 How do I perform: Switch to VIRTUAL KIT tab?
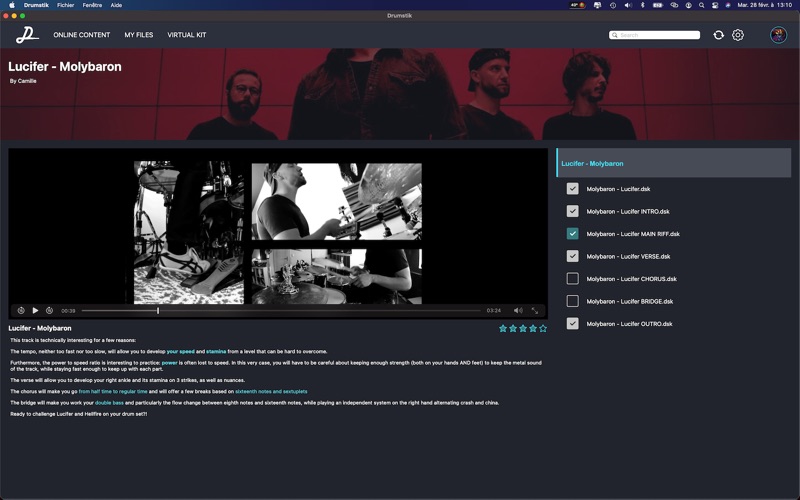pyautogui.click(x=187, y=35)
